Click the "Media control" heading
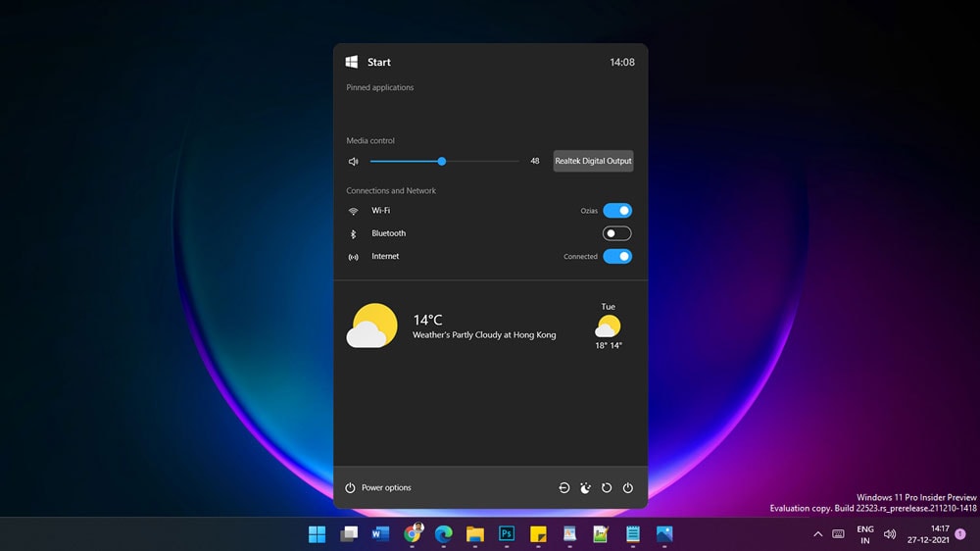 tap(370, 141)
